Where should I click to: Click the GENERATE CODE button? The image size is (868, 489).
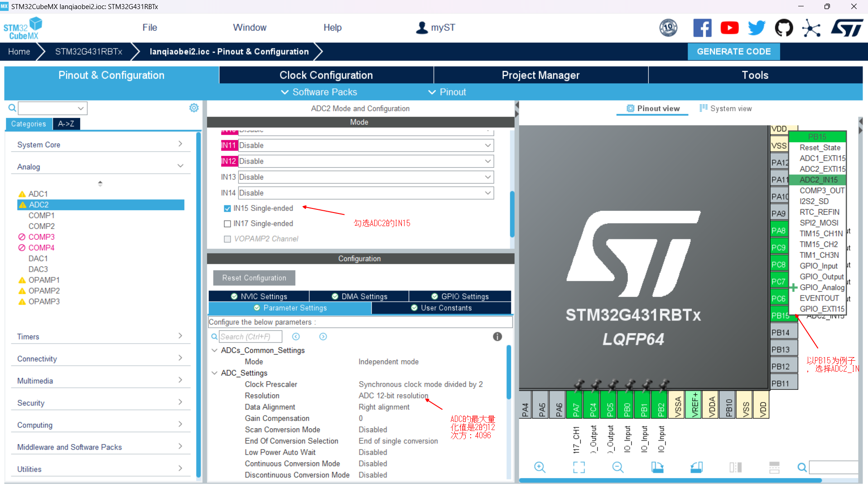[733, 52]
